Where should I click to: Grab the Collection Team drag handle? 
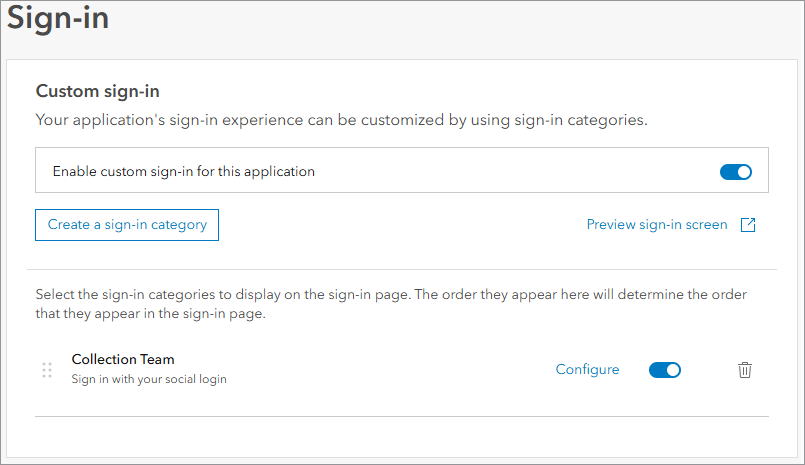click(x=47, y=370)
